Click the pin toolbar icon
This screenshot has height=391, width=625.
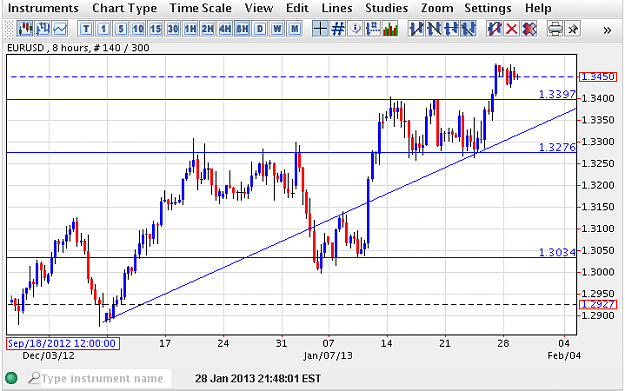573,29
